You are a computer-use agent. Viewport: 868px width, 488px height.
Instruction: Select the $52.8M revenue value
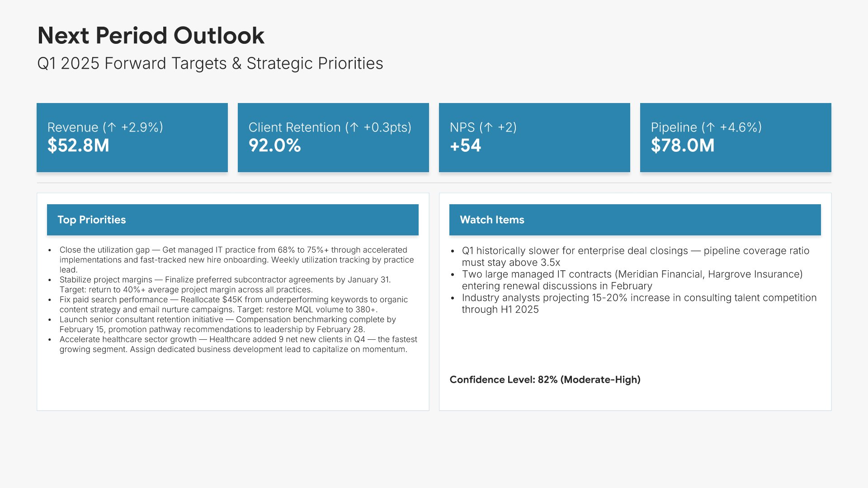coord(78,145)
